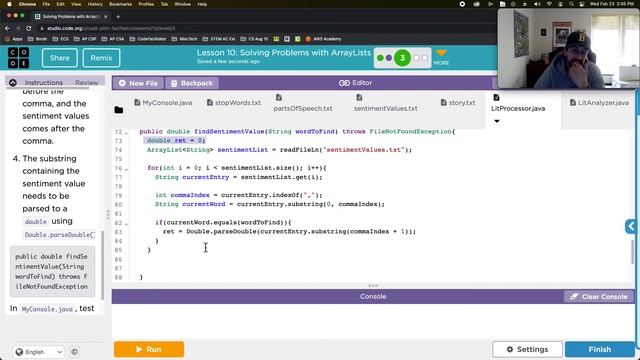Screen dimensions: 640x360
Task: Click the instructions panel scrollbar
Action: point(102,265)
